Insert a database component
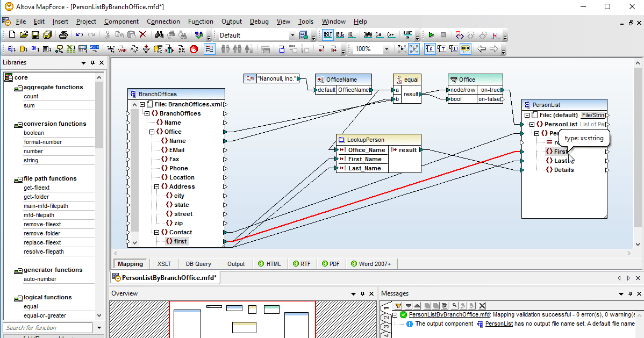This screenshot has width=644, height=338. point(23,49)
